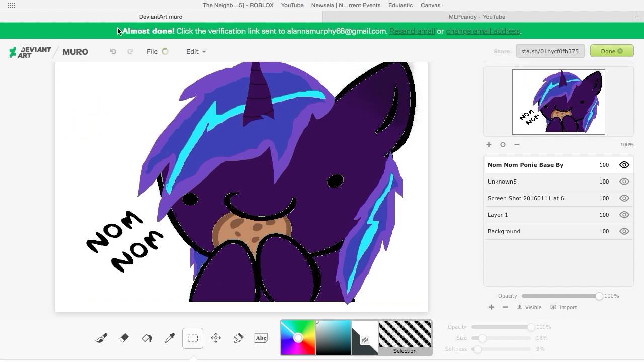Click the hue color wheel
Image resolution: width=644 pixels, height=362 pixels.
coord(298,338)
